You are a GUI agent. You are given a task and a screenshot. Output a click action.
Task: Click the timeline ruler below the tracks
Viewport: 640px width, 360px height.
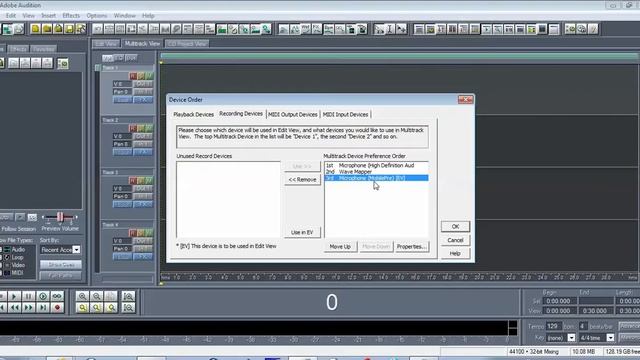click(398, 277)
